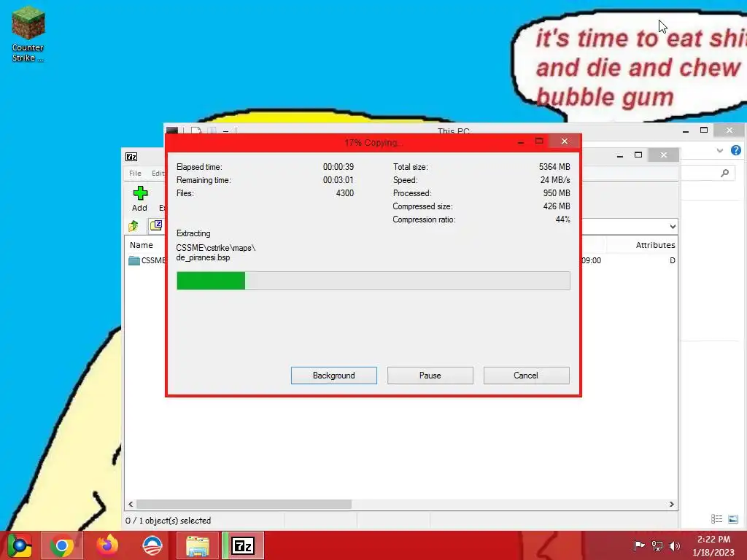Click the volume speaker tray icon
Screen dimensions: 747x560
[674, 545]
